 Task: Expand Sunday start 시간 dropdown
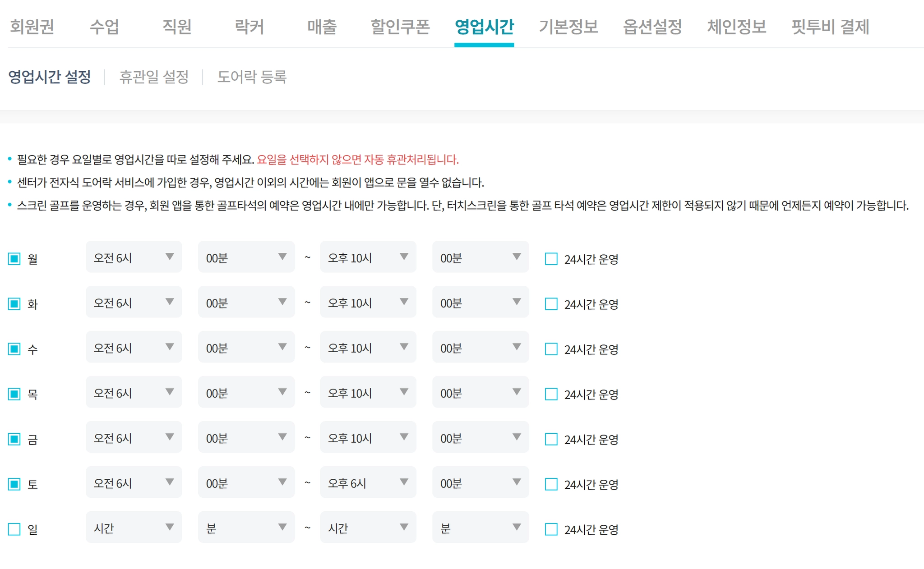point(134,527)
